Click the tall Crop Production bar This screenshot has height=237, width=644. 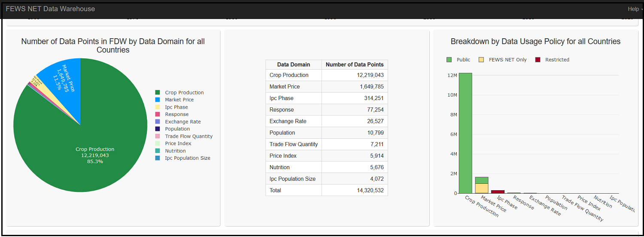(465, 133)
